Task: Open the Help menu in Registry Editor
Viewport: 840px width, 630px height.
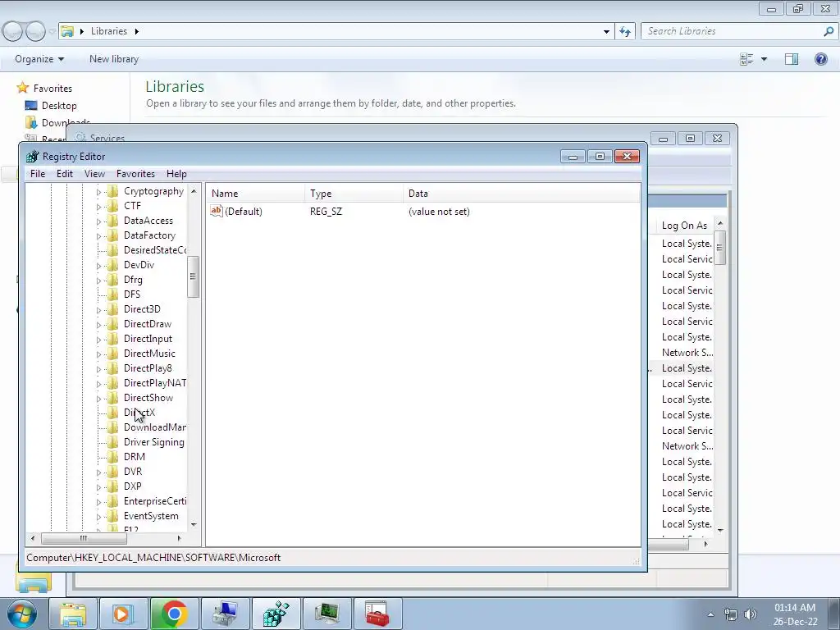Action: (x=176, y=174)
